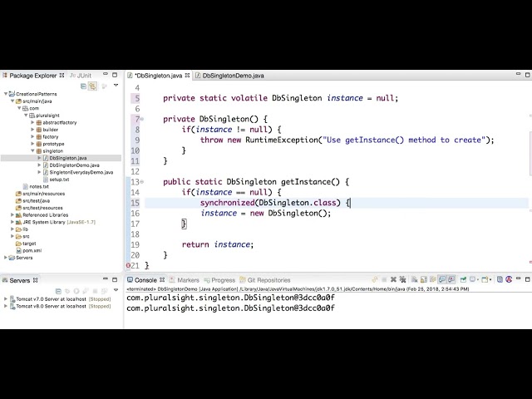532x399 pixels.
Task: Expand Tomcat v8.0 Server at localhost
Action: pyautogui.click(x=6, y=307)
